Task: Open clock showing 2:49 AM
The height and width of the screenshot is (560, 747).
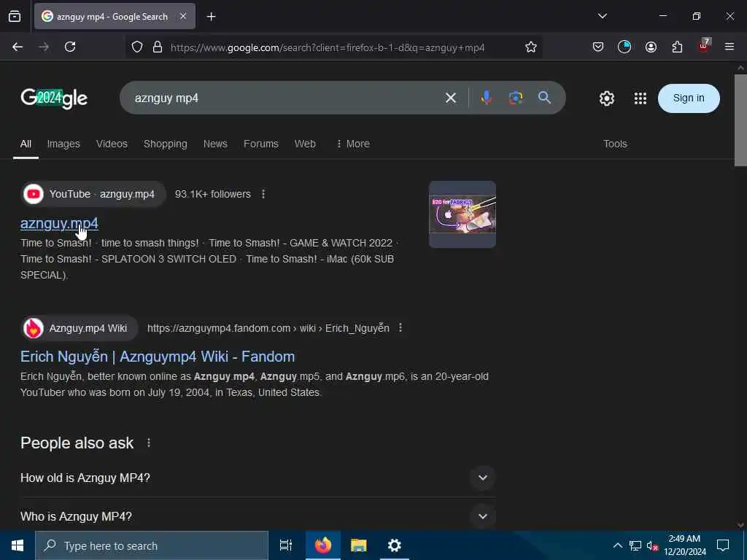Action: (685, 545)
